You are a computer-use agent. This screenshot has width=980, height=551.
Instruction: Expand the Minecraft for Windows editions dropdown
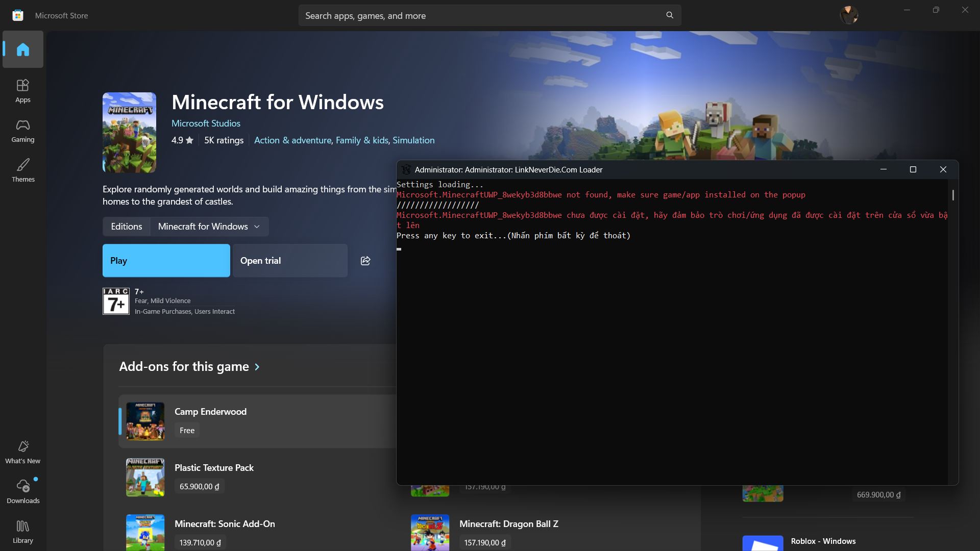[x=209, y=227]
